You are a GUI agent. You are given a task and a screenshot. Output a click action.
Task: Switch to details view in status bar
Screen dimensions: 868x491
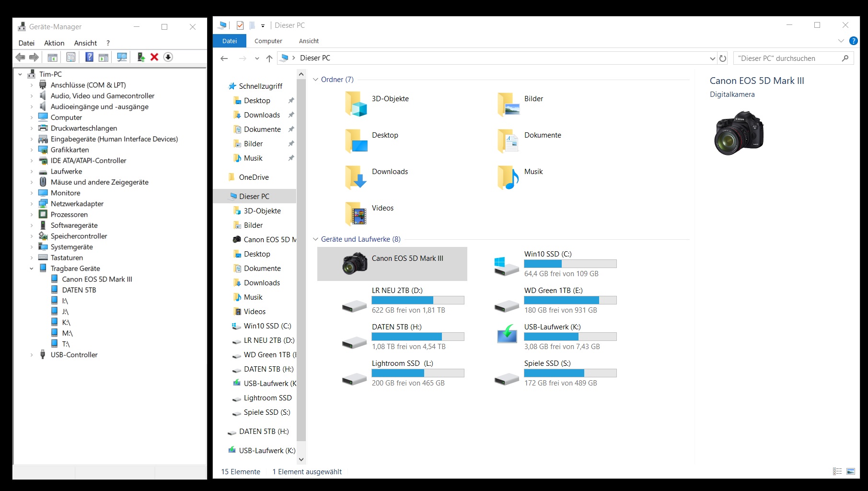(837, 471)
